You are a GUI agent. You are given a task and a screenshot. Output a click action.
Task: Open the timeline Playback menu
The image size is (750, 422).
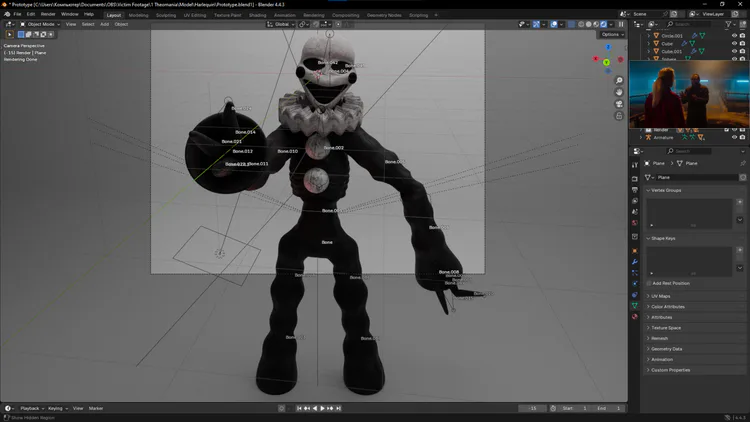[32, 409]
